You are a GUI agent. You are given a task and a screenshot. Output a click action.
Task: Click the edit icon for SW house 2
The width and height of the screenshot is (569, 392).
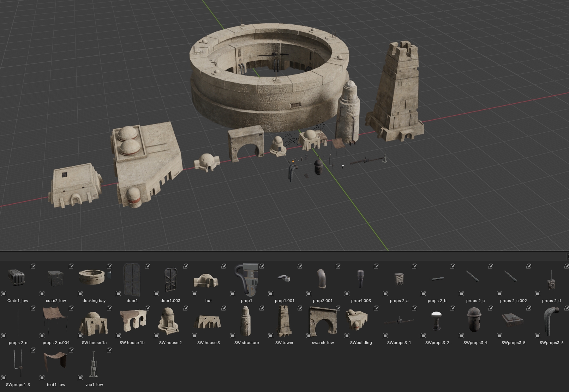tap(186, 308)
